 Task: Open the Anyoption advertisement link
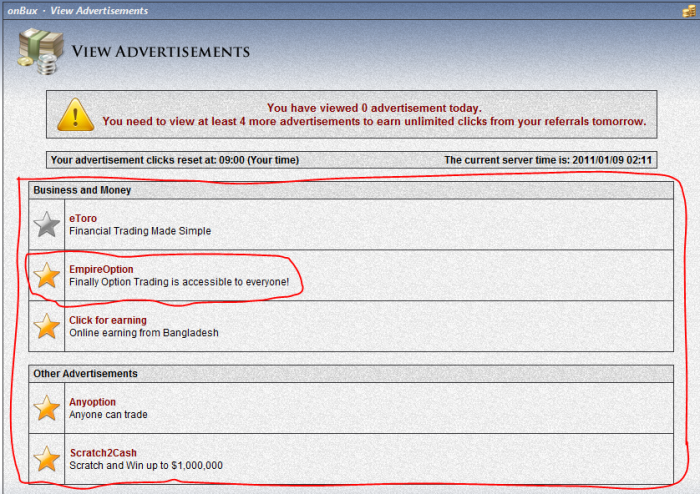coord(92,402)
